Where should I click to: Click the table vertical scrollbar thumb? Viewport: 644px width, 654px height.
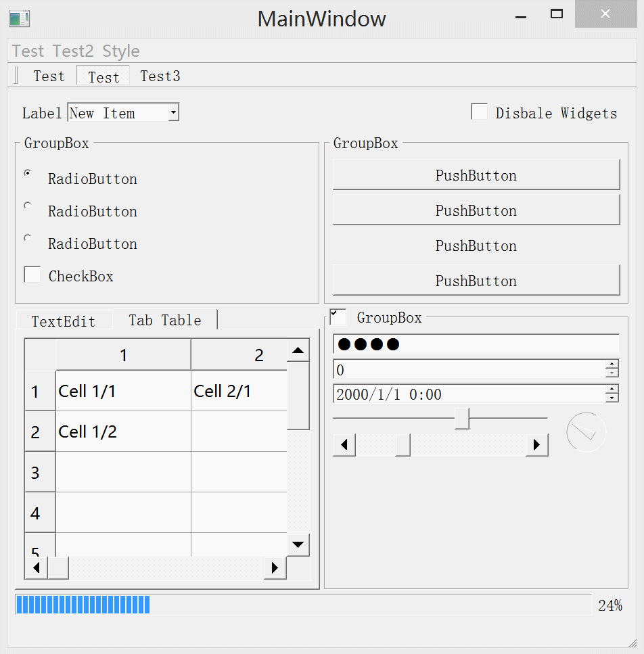pos(298,396)
